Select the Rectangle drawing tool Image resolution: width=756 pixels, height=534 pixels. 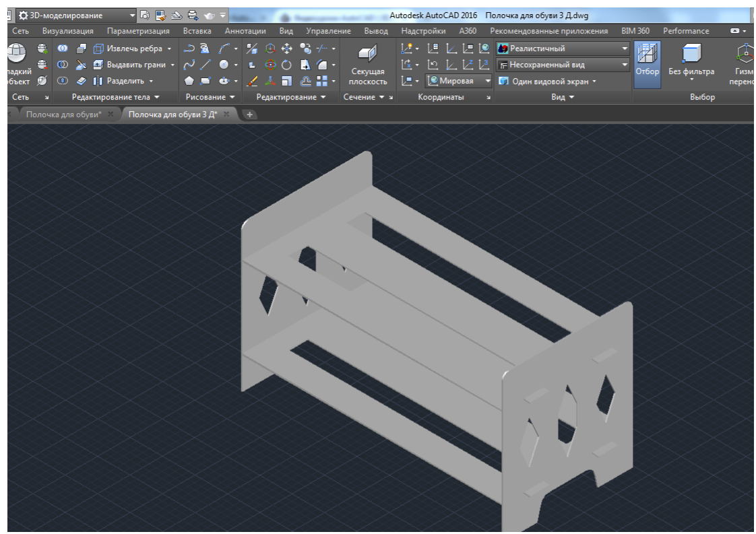click(206, 81)
